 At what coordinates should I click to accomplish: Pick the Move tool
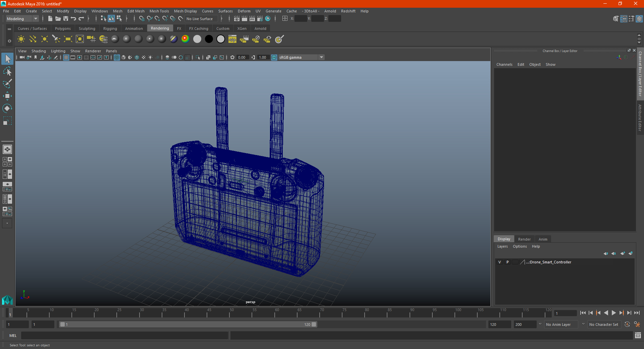tap(7, 96)
